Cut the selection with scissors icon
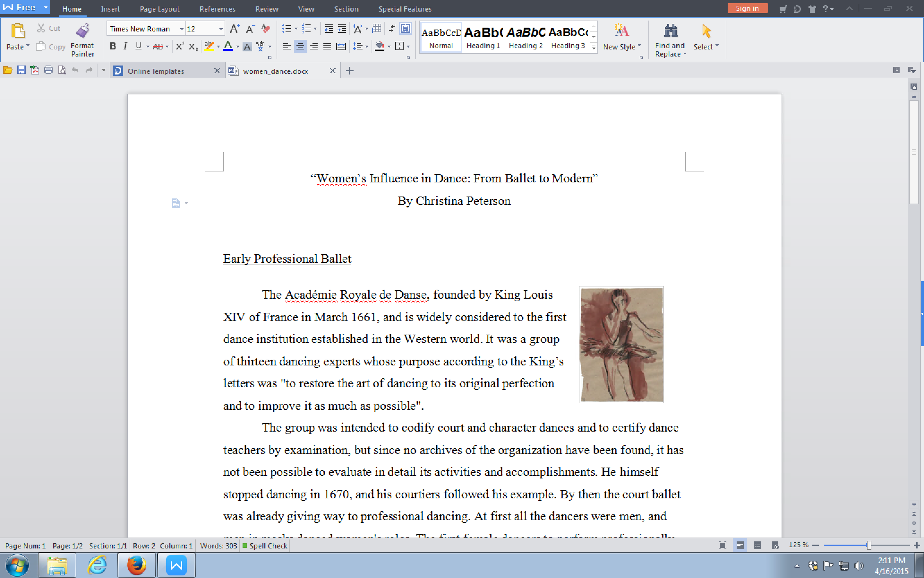 point(41,28)
